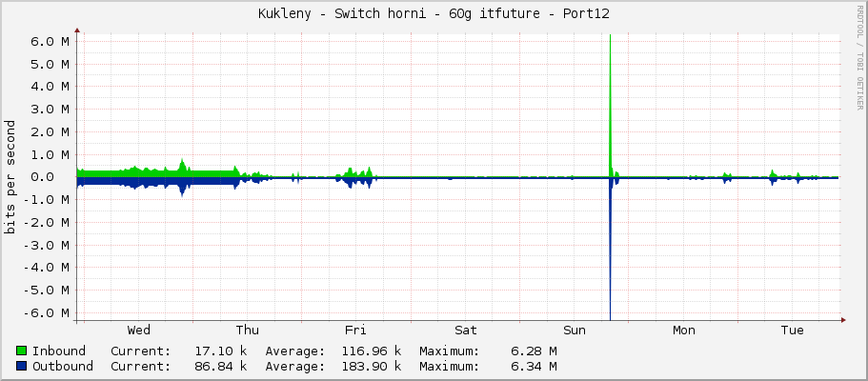Image resolution: width=868 pixels, height=381 pixels.
Task: Click the "-2.0 M" y-axis label
Action: point(47,223)
